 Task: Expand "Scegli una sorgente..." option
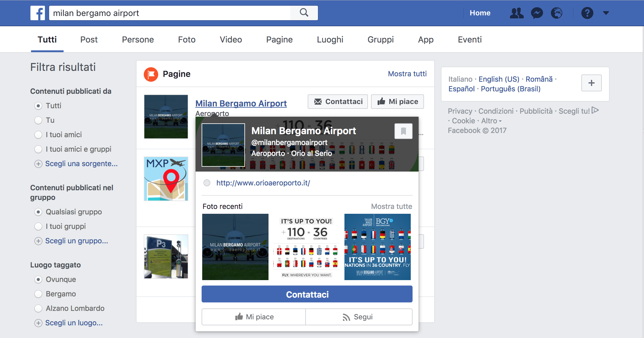pyautogui.click(x=81, y=164)
